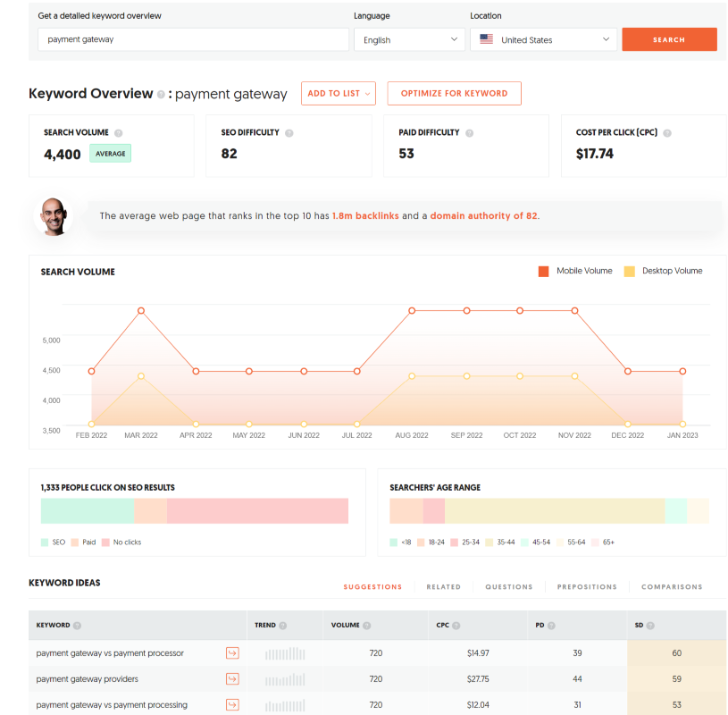Screen dimensions: 728x715
Task: Expand the Add To List dropdown
Action: [x=338, y=93]
